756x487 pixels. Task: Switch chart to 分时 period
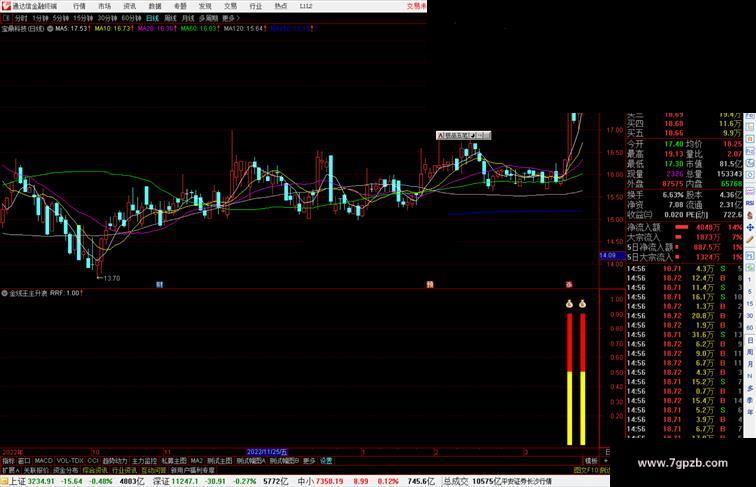[21, 18]
